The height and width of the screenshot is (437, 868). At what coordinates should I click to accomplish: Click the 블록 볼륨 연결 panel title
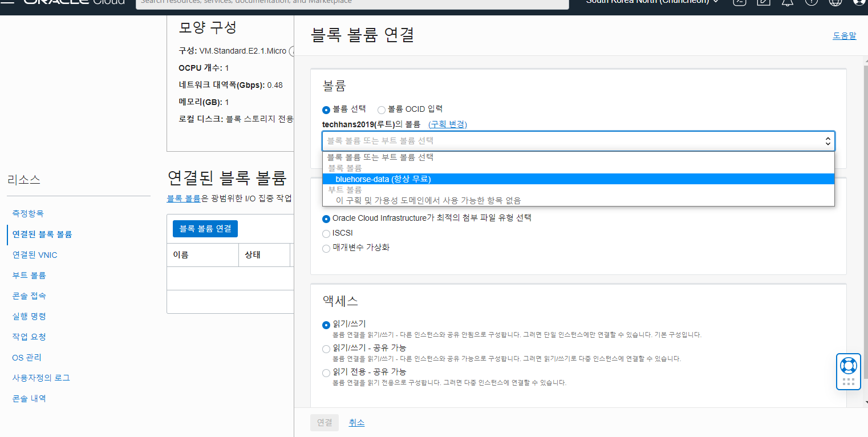[x=363, y=35]
